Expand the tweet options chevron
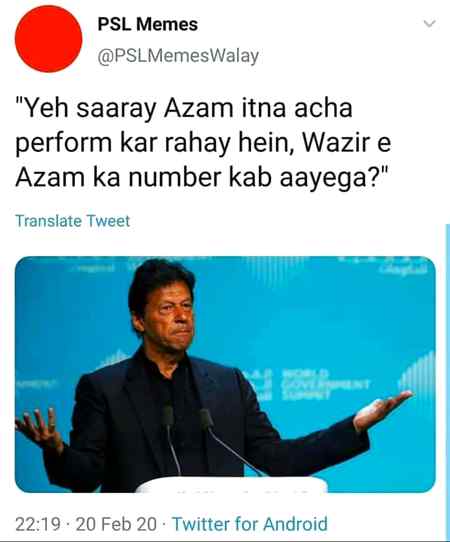This screenshot has height=542, width=450. (x=429, y=24)
